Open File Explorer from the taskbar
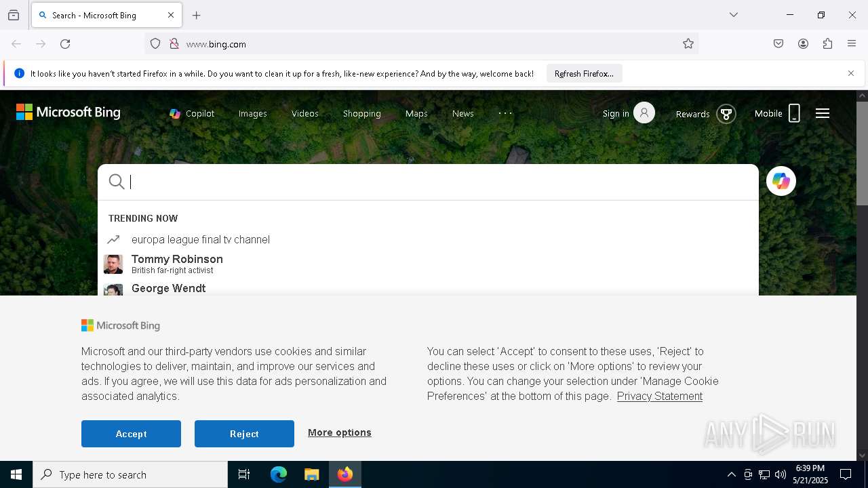The image size is (868, 488). (x=312, y=474)
